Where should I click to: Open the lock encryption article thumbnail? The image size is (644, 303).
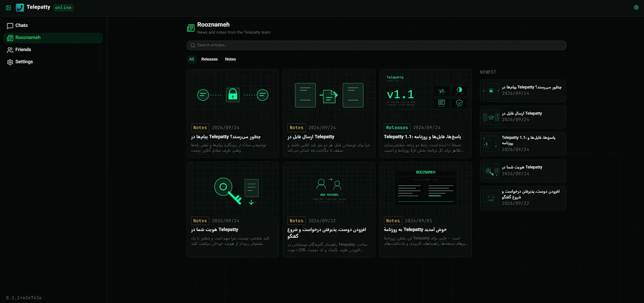point(233,95)
